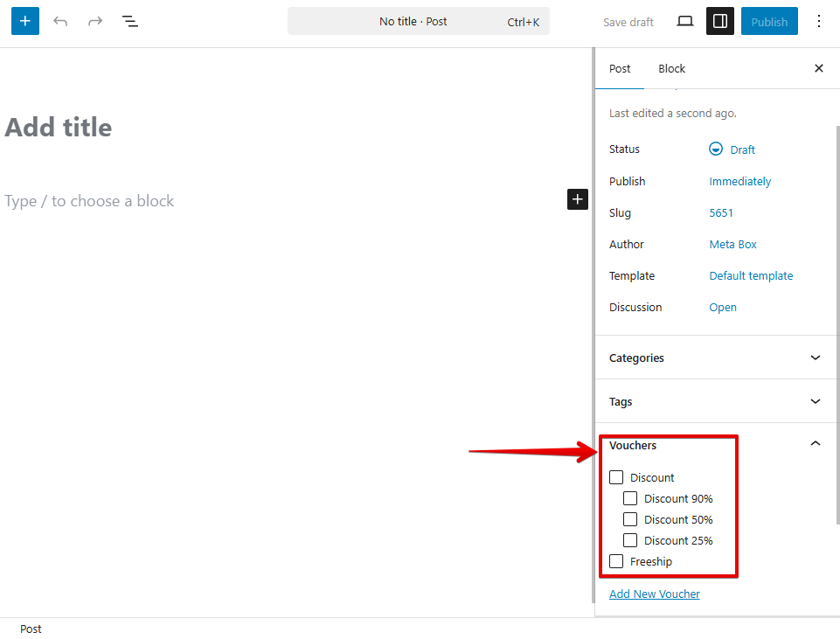Viewport: 840px width, 639px height.
Task: Click the Redo arrow icon
Action: [94, 21]
